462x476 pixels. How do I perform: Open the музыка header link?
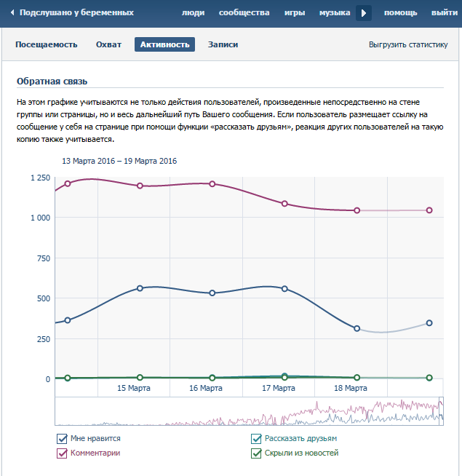(334, 13)
